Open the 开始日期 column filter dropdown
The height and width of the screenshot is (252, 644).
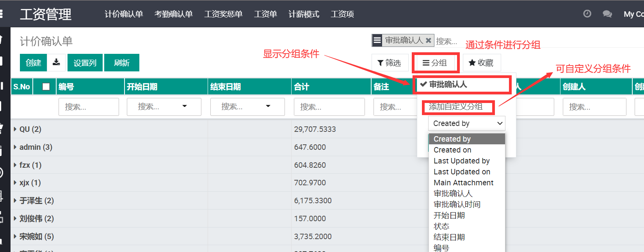[164, 106]
